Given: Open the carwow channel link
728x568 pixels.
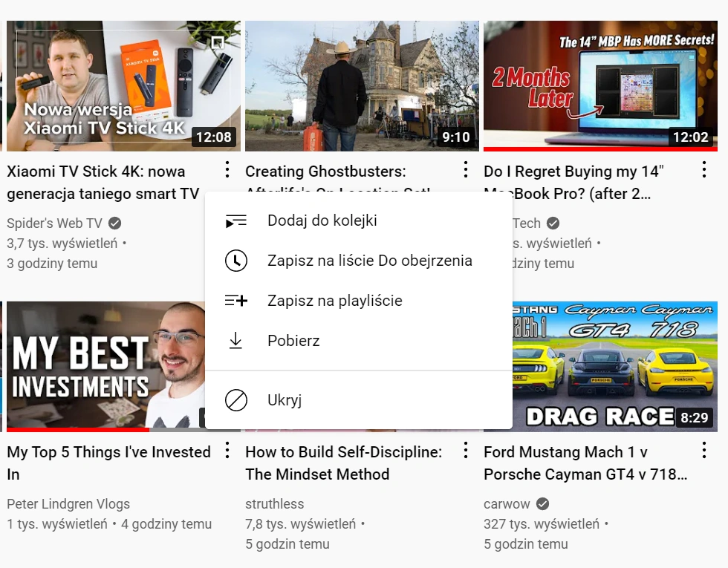Looking at the screenshot, I should pos(507,504).
